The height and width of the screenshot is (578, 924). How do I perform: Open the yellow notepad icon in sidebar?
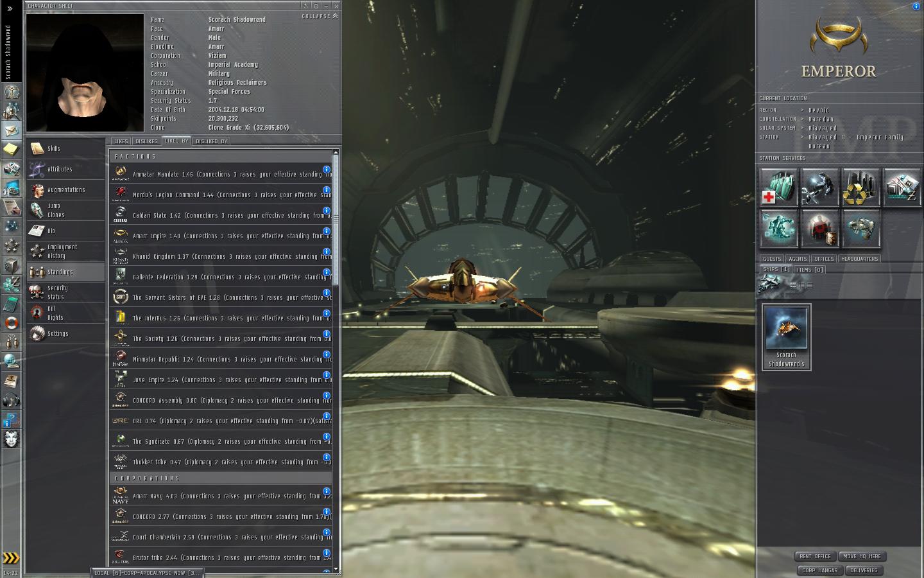(12, 150)
